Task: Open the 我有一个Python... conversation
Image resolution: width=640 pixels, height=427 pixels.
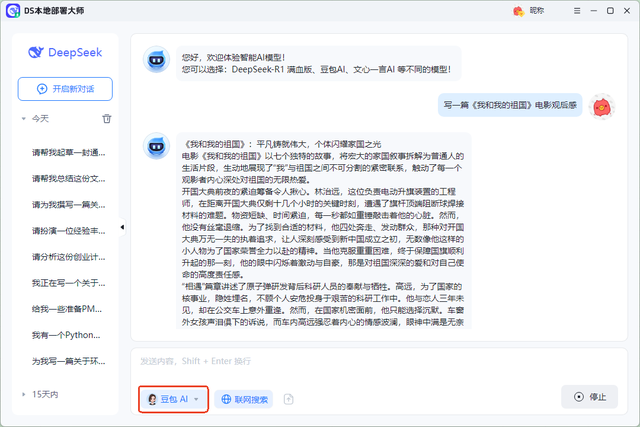Action: [x=67, y=335]
